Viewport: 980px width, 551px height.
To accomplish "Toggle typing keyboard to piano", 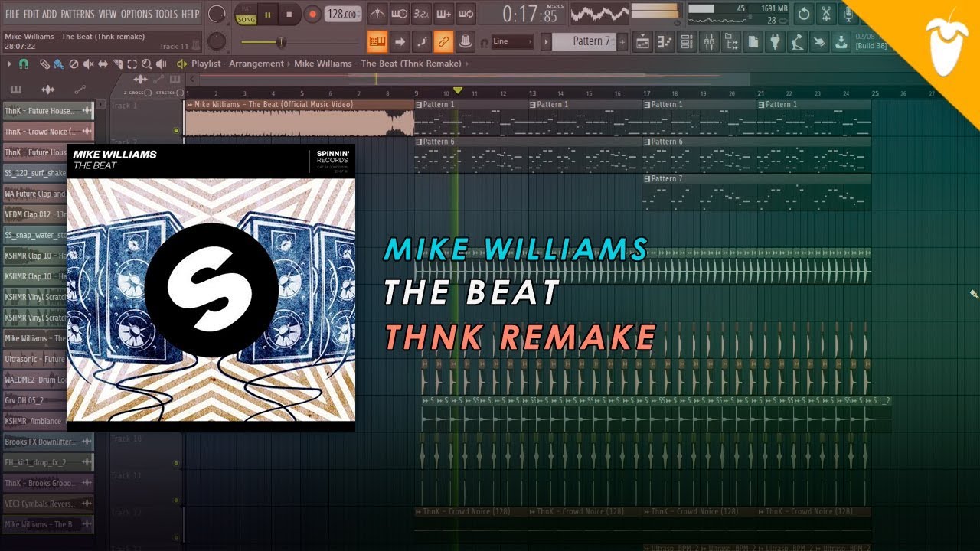I will [x=377, y=41].
